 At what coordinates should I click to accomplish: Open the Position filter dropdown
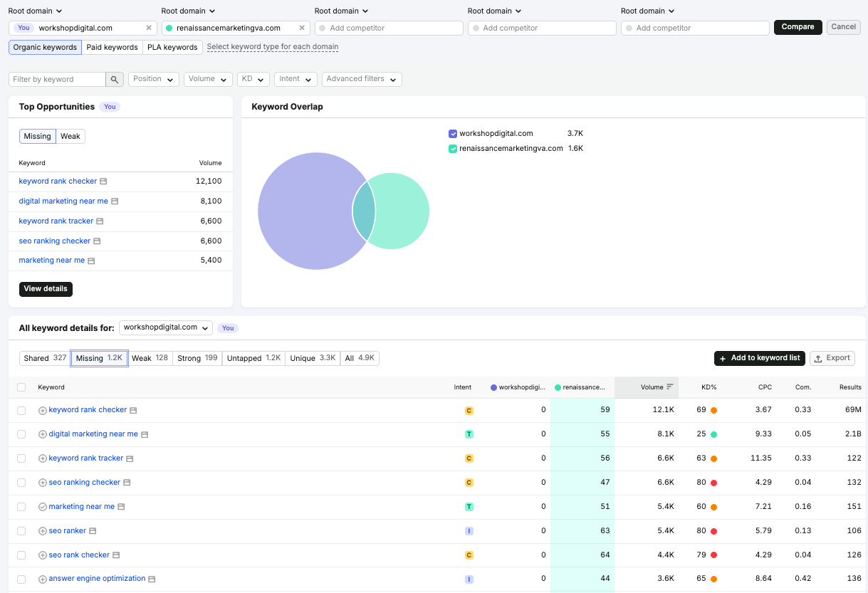153,79
